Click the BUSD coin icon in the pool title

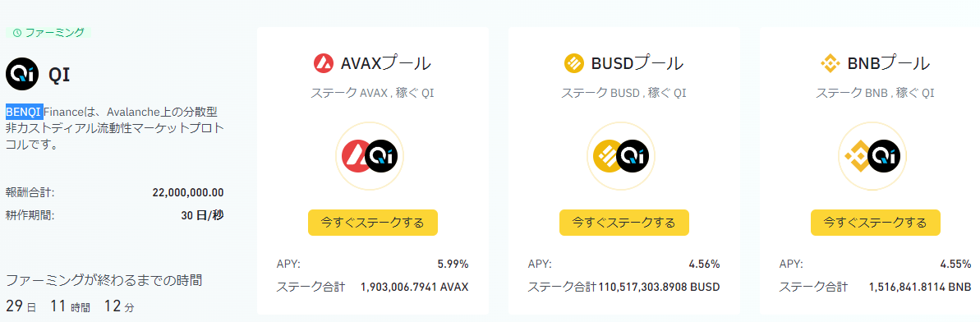[x=573, y=64]
